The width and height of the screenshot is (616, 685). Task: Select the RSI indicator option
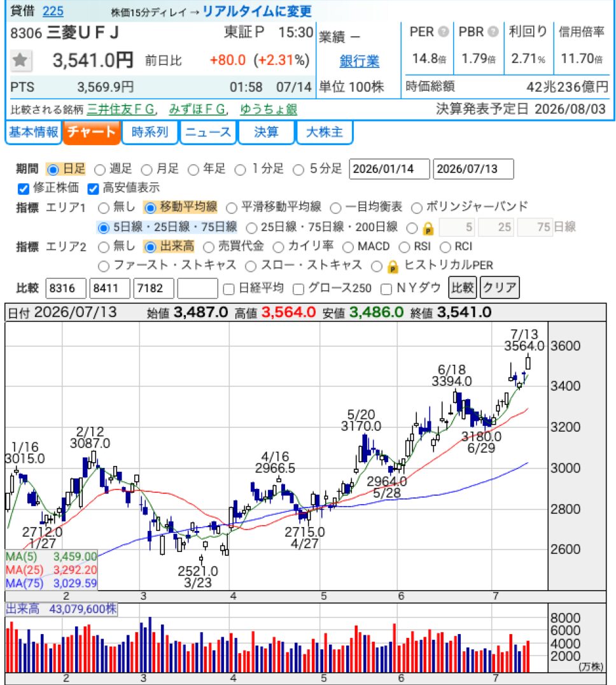[x=404, y=247]
